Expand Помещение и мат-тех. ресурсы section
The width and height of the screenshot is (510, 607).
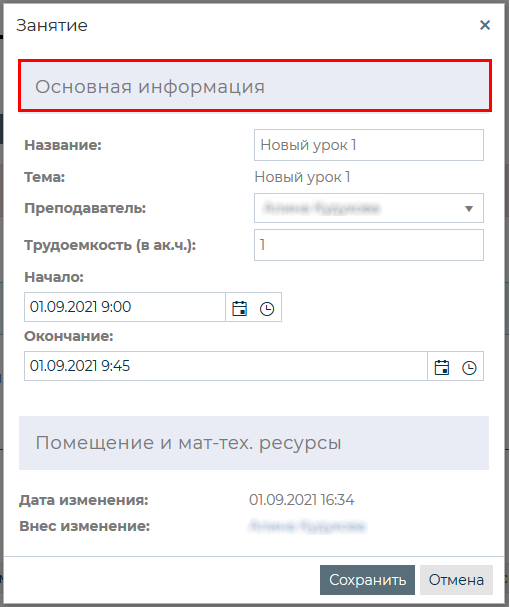tap(254, 443)
